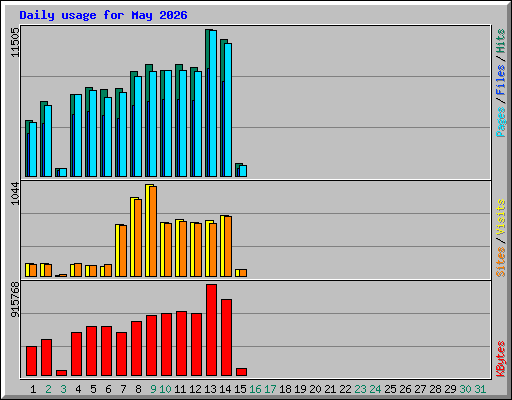Click day 2 on the date axis

[48, 389]
